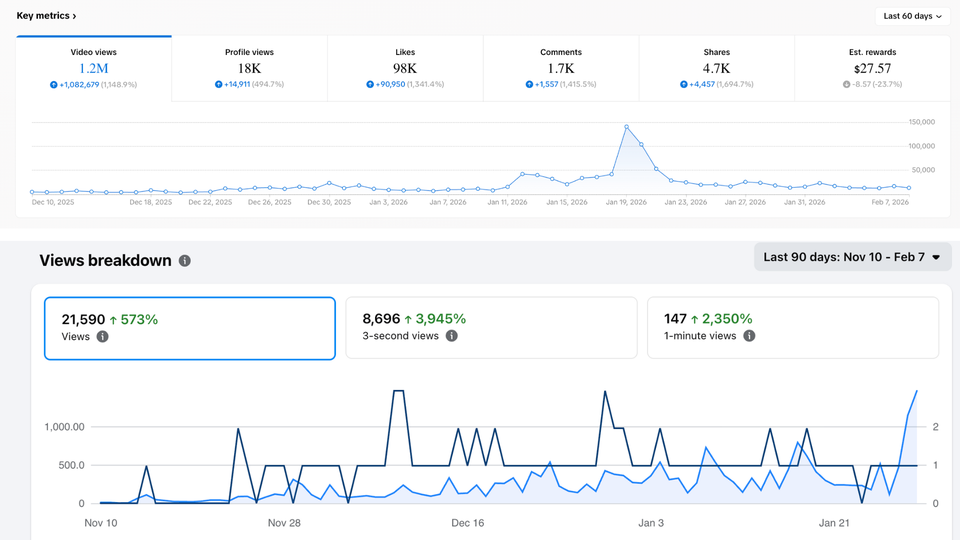This screenshot has width=960, height=540.
Task: Open the Last 60 days dropdown
Action: point(913,16)
